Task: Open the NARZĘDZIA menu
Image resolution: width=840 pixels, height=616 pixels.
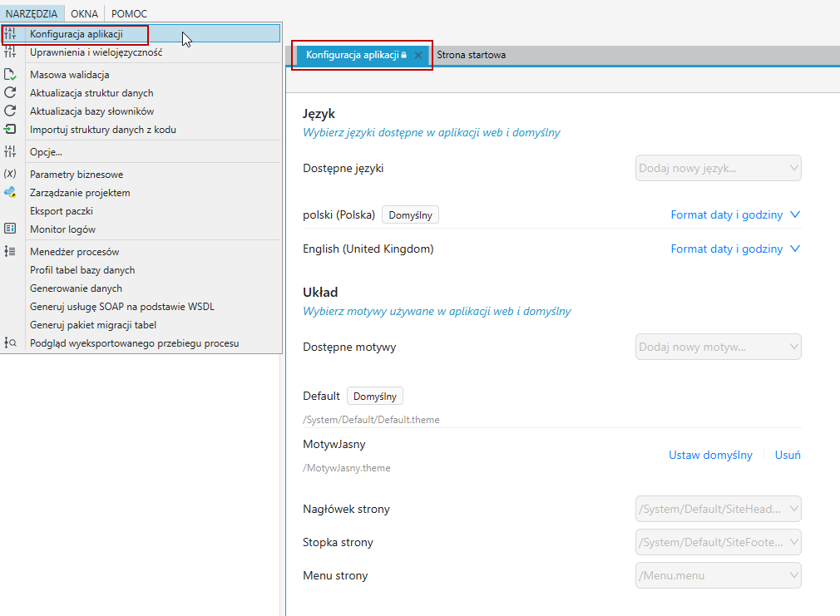Action: [32, 13]
